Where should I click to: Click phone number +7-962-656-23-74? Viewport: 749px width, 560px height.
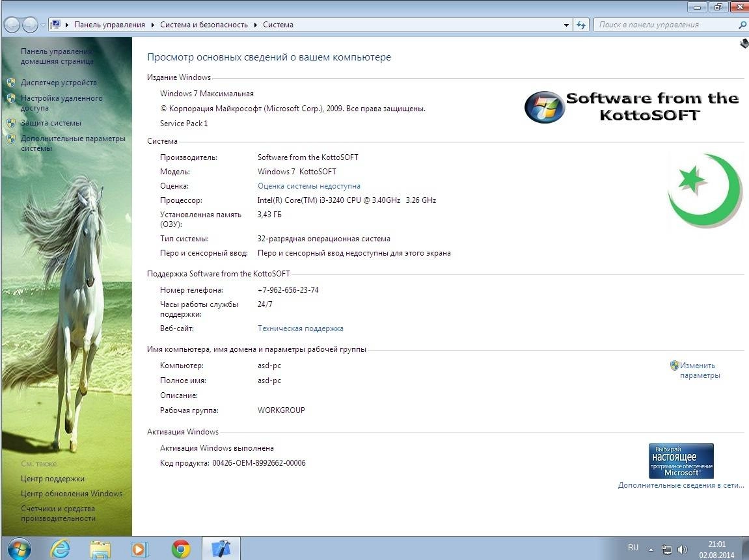288,290
